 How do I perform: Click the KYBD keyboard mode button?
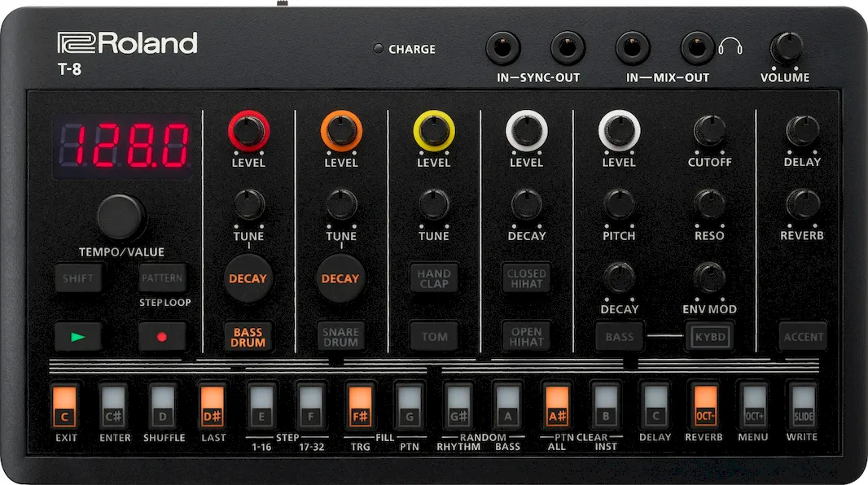point(710,337)
